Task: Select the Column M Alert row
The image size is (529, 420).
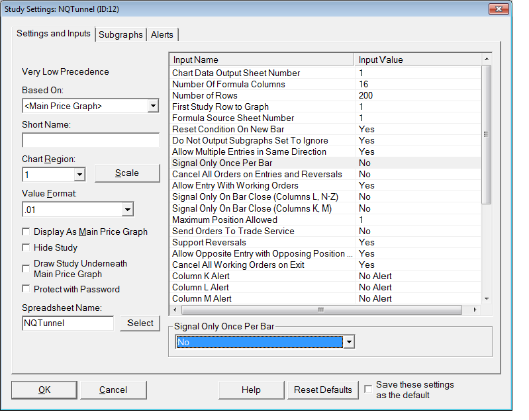Action: point(326,299)
